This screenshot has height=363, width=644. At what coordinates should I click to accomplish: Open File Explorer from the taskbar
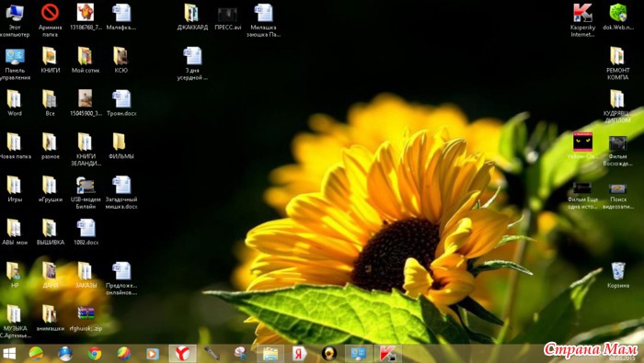tap(270, 353)
